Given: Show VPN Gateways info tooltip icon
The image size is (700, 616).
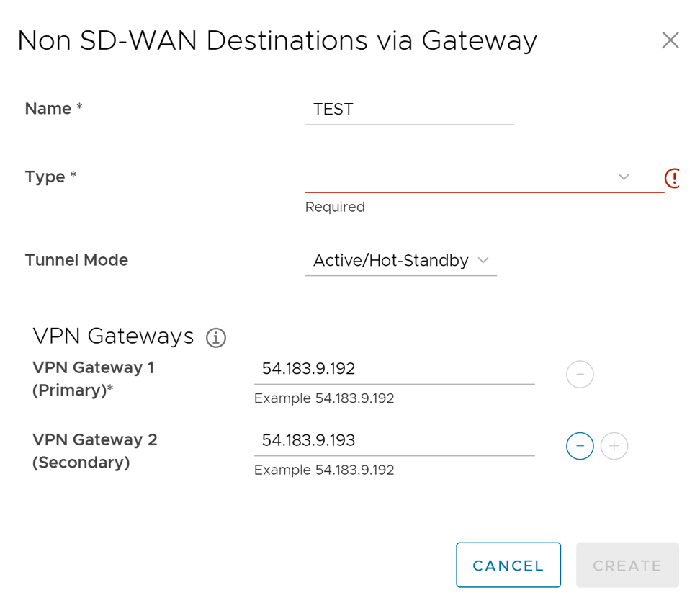Looking at the screenshot, I should click(216, 337).
